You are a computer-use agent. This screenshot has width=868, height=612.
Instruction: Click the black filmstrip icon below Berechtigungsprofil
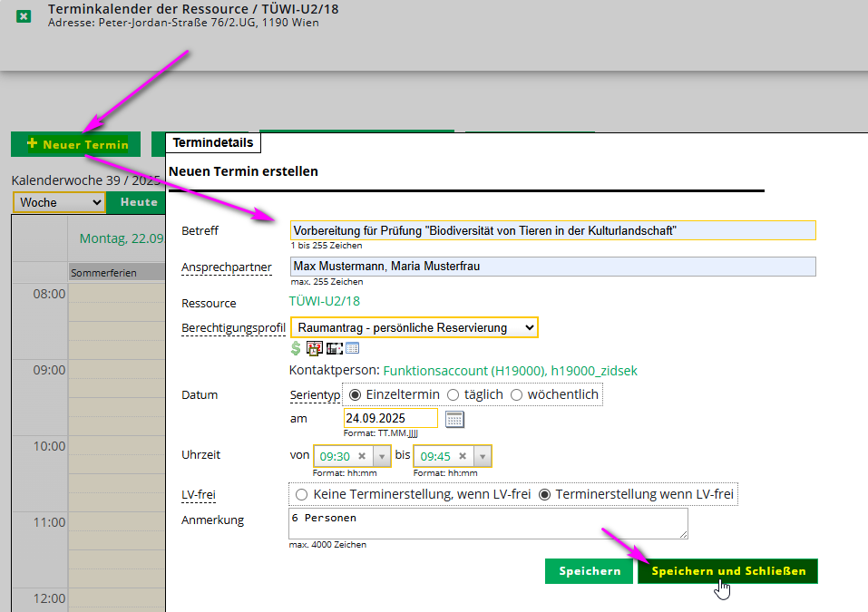tap(334, 348)
